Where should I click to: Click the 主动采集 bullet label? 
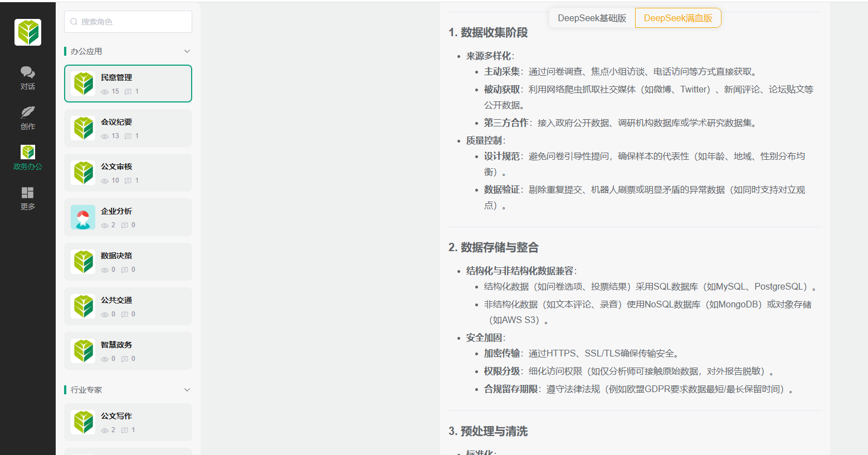pos(502,71)
